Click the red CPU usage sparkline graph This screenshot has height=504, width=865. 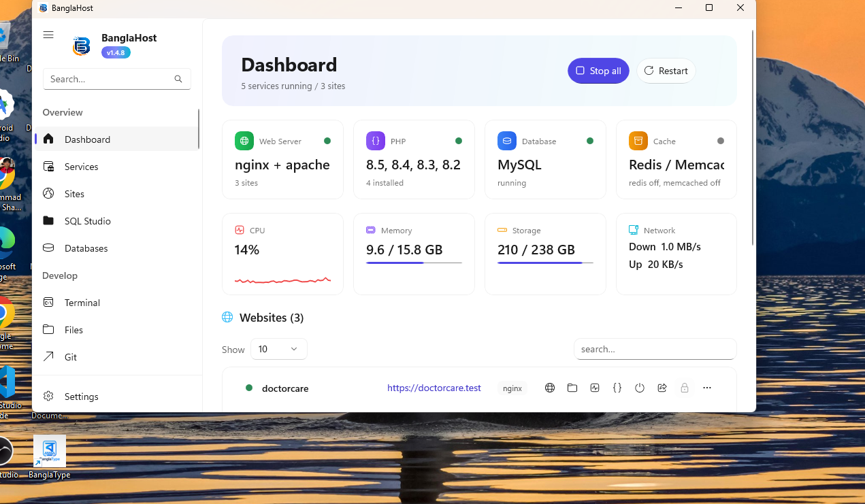[283, 280]
